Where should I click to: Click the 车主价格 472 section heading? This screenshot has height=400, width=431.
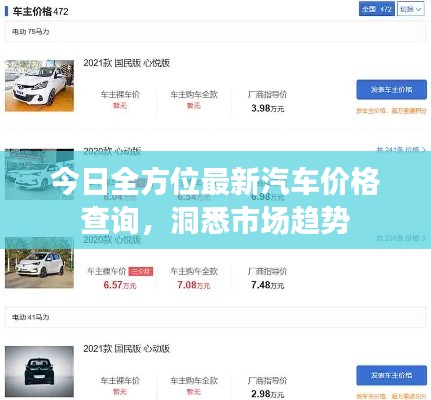tap(40, 12)
